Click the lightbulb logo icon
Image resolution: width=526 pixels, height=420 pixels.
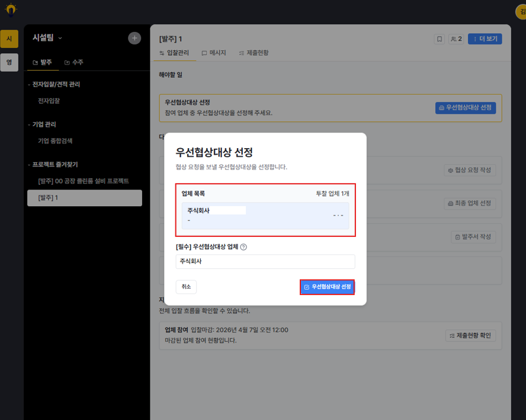point(11,10)
